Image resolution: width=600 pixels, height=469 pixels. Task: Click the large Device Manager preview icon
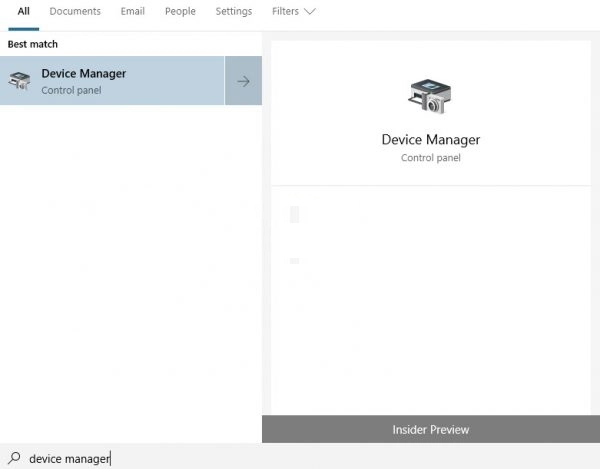[430, 96]
